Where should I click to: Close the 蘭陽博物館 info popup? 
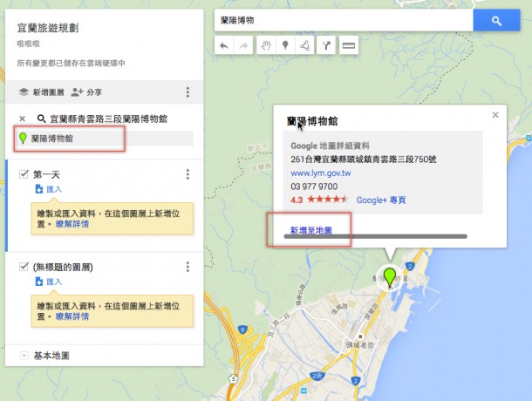click(495, 115)
